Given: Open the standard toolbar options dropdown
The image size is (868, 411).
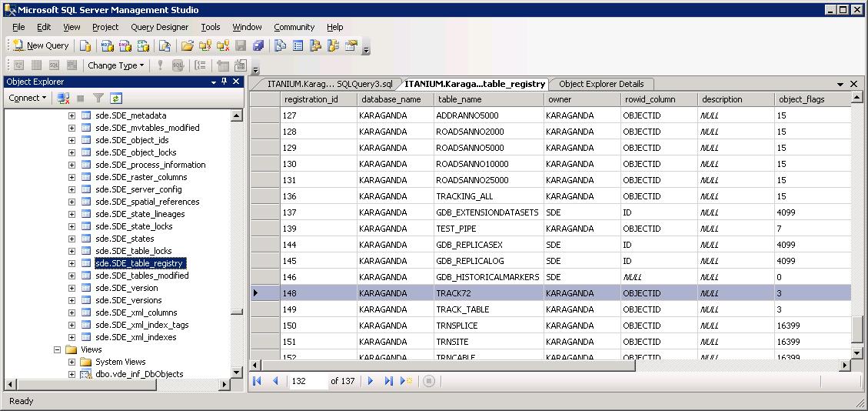Looking at the screenshot, I should [x=367, y=50].
